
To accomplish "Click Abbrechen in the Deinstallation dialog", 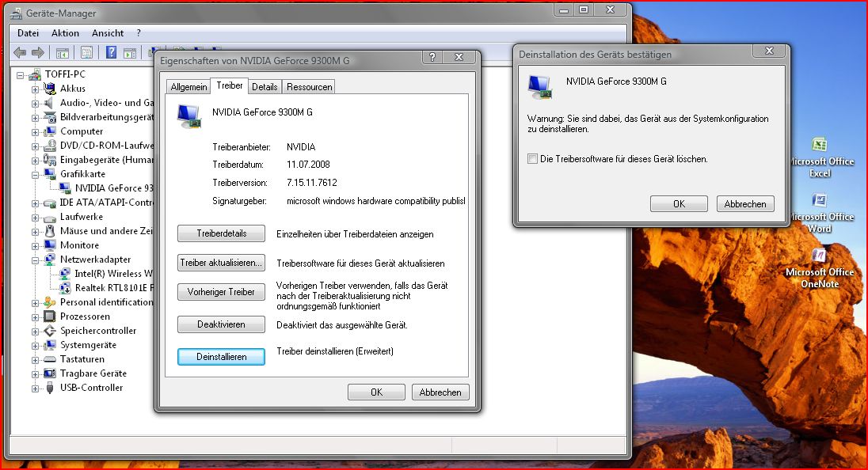I will tap(745, 204).
